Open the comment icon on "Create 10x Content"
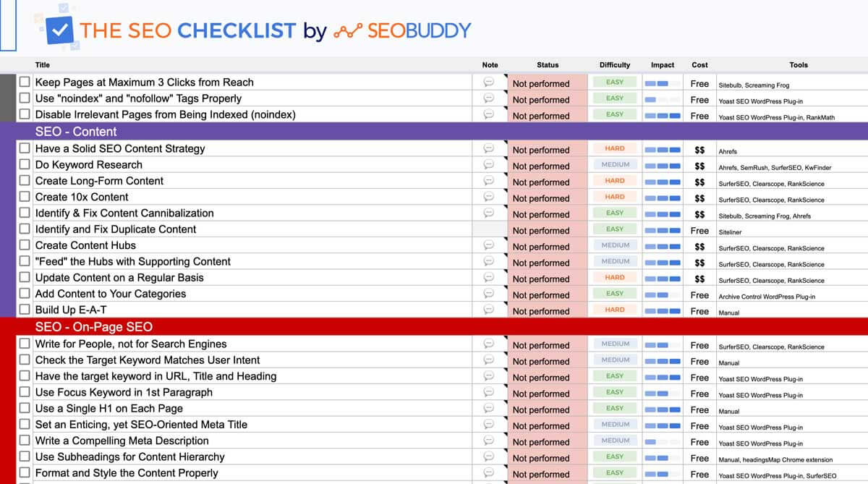The width and height of the screenshot is (868, 484). tap(490, 196)
